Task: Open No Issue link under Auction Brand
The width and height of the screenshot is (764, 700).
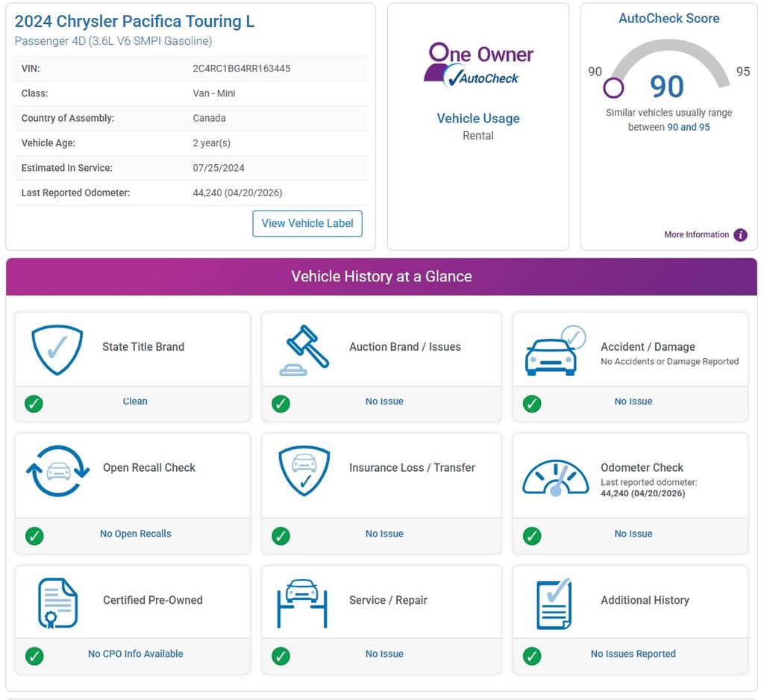Action: pyautogui.click(x=384, y=401)
